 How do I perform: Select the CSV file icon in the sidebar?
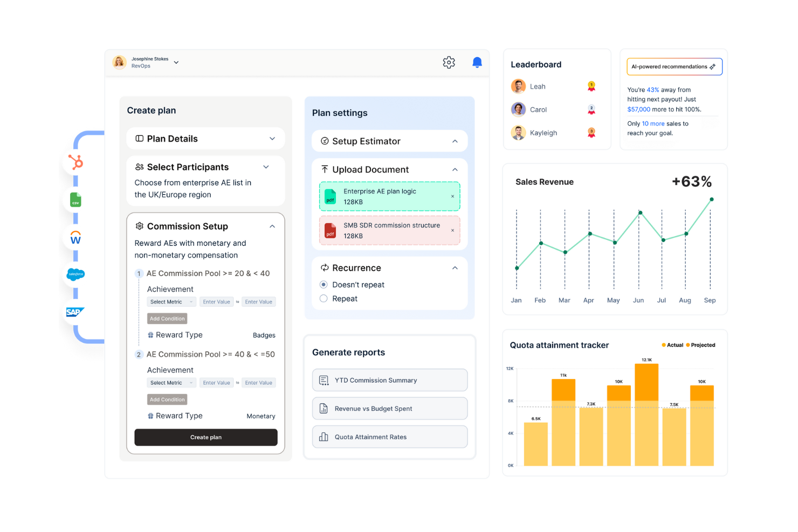pyautogui.click(x=75, y=199)
